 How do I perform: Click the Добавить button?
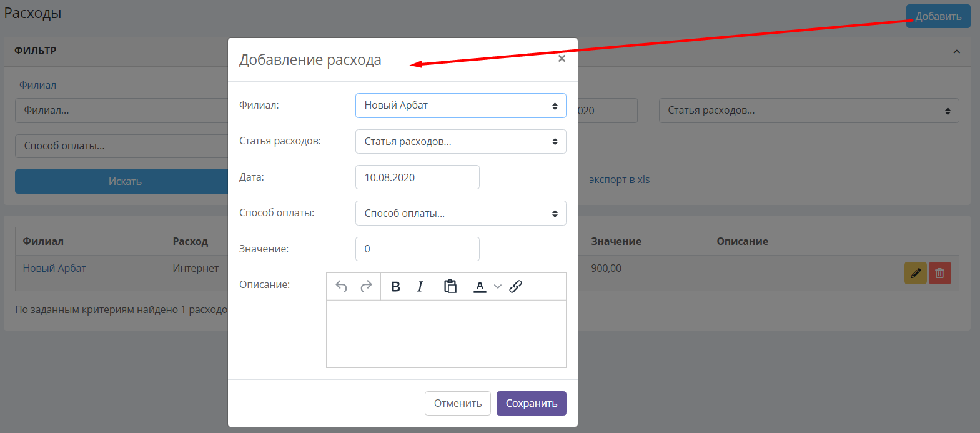pos(938,16)
